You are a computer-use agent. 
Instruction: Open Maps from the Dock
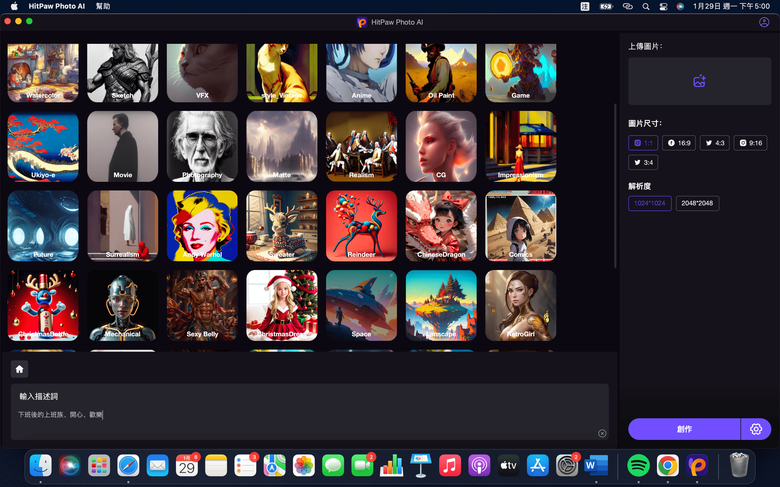click(x=275, y=466)
